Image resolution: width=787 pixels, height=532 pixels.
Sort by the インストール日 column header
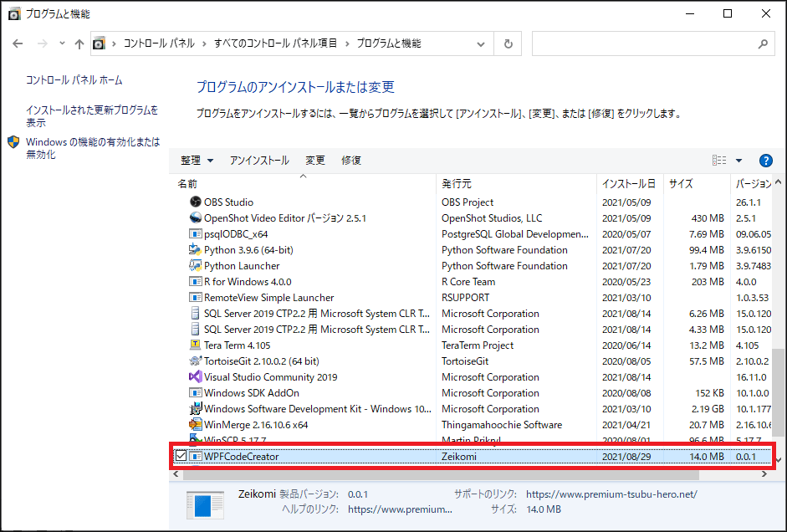[630, 184]
